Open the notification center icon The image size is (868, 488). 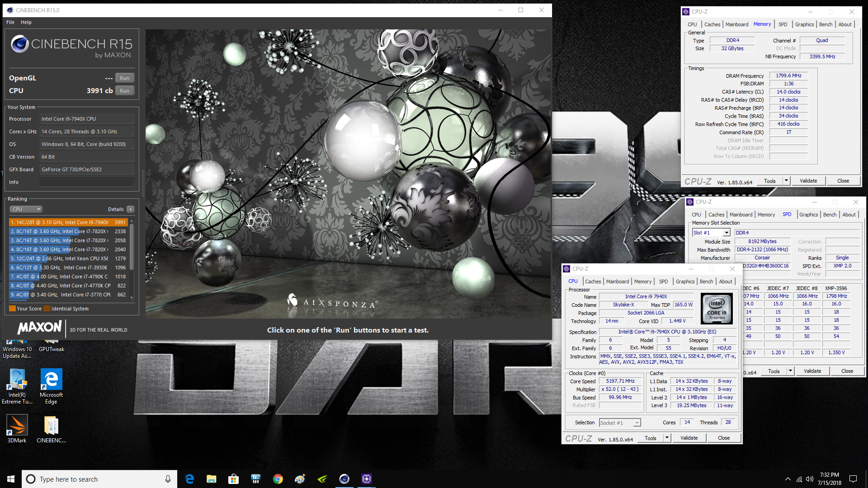(853, 479)
